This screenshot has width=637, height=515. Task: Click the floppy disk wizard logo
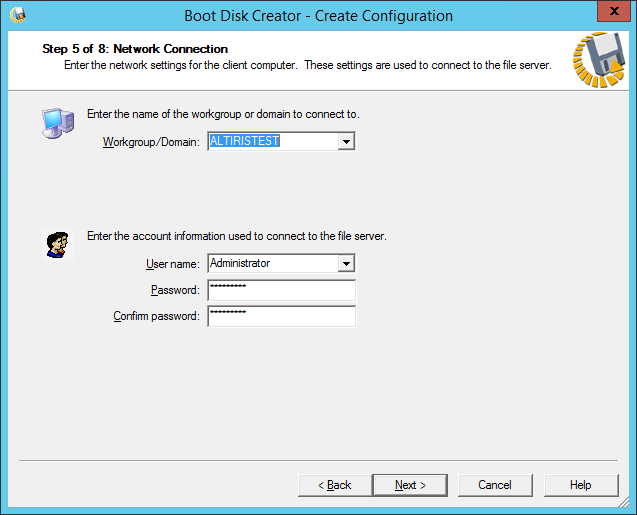(x=598, y=62)
